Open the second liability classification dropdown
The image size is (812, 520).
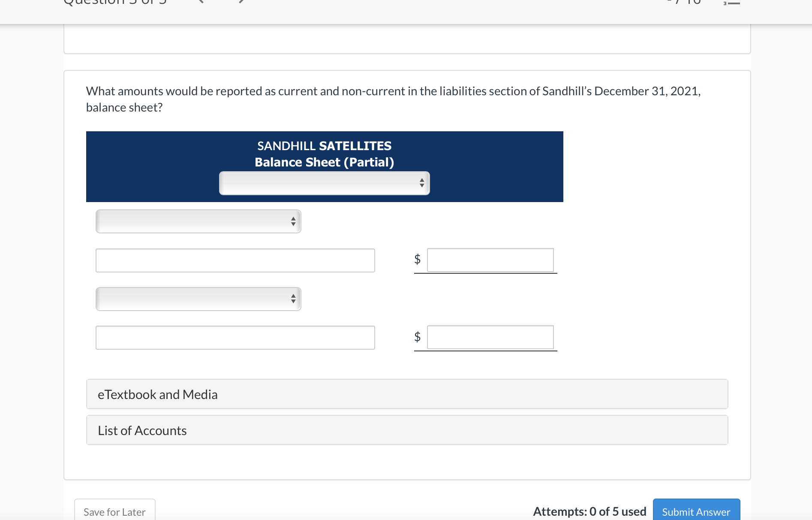point(198,299)
